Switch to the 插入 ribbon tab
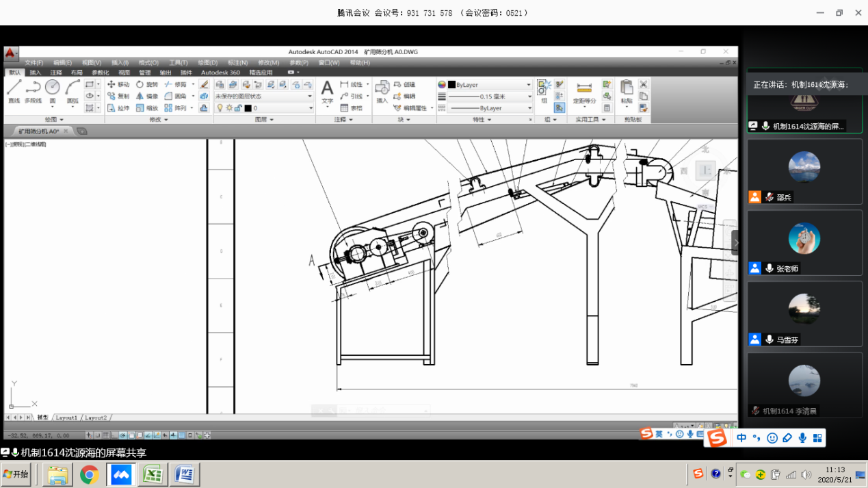This screenshot has width=868, height=488. coord(35,73)
